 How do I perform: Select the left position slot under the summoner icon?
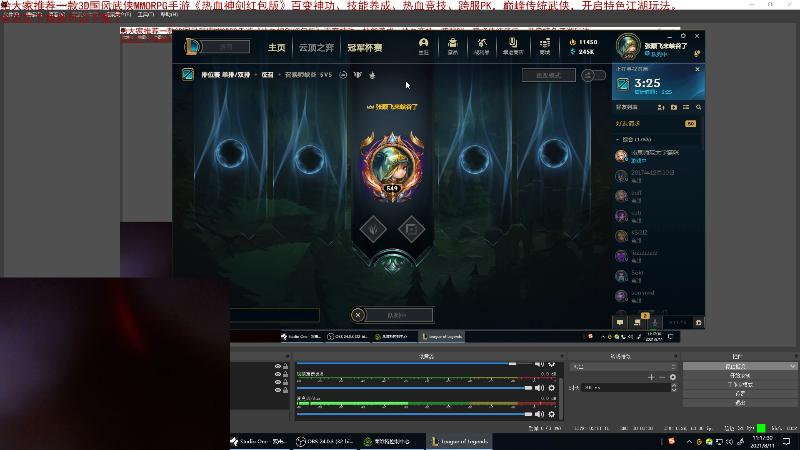coord(373,229)
